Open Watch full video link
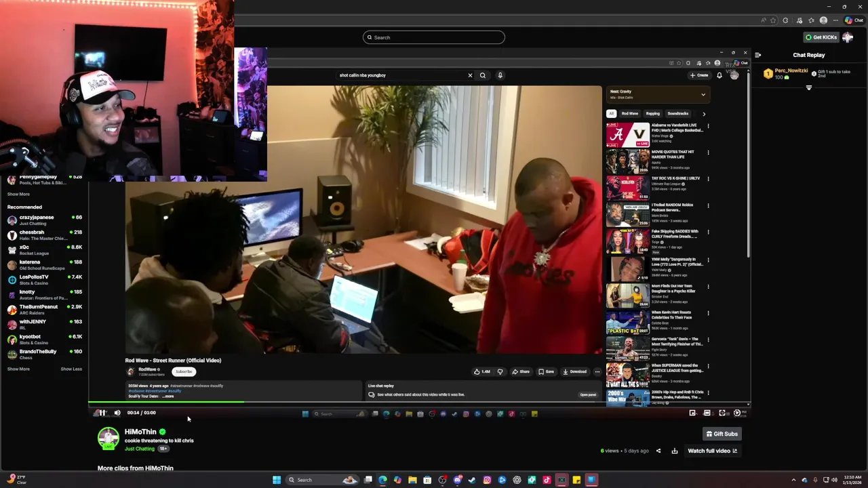 (712, 451)
